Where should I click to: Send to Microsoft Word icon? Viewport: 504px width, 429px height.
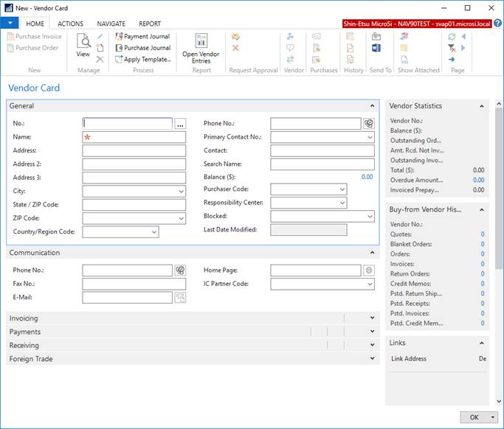click(x=376, y=48)
